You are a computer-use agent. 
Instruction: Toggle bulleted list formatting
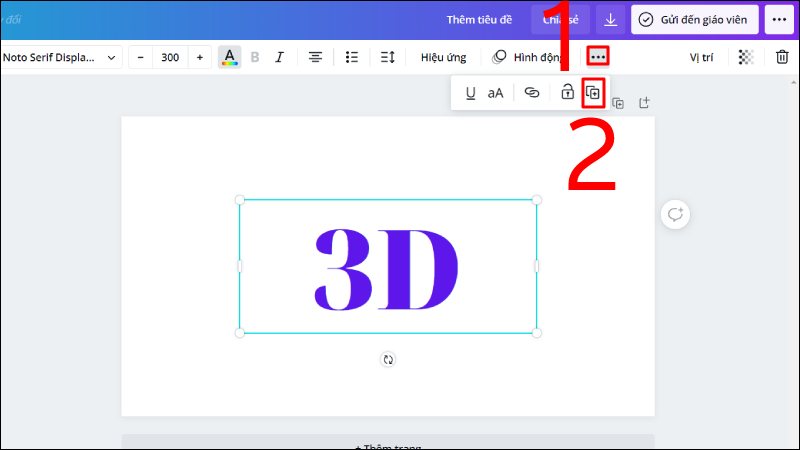coord(351,57)
